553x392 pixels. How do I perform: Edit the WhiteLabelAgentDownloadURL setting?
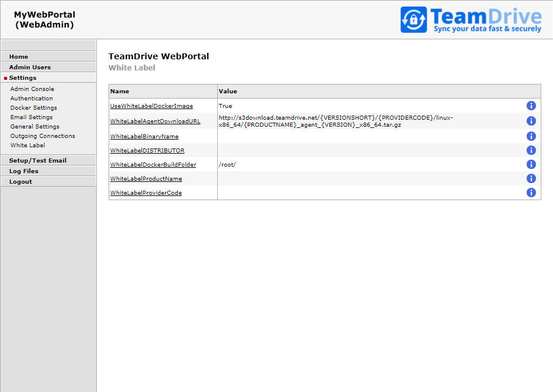coord(155,121)
